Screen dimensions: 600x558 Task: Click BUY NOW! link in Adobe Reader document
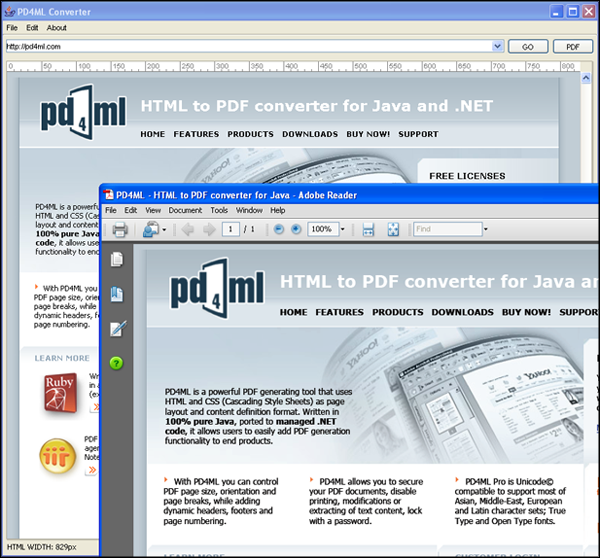coord(527,312)
